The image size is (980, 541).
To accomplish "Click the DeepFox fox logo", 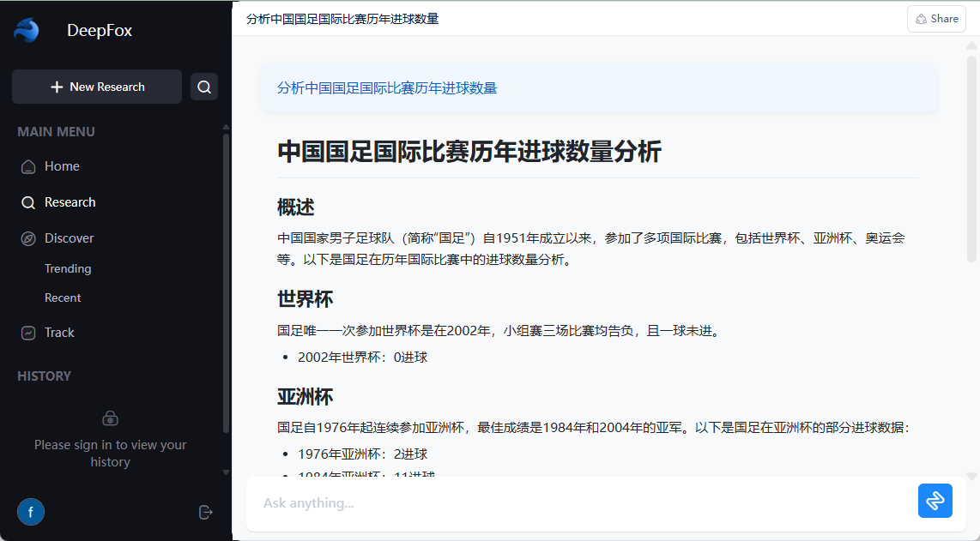I will coord(27,29).
